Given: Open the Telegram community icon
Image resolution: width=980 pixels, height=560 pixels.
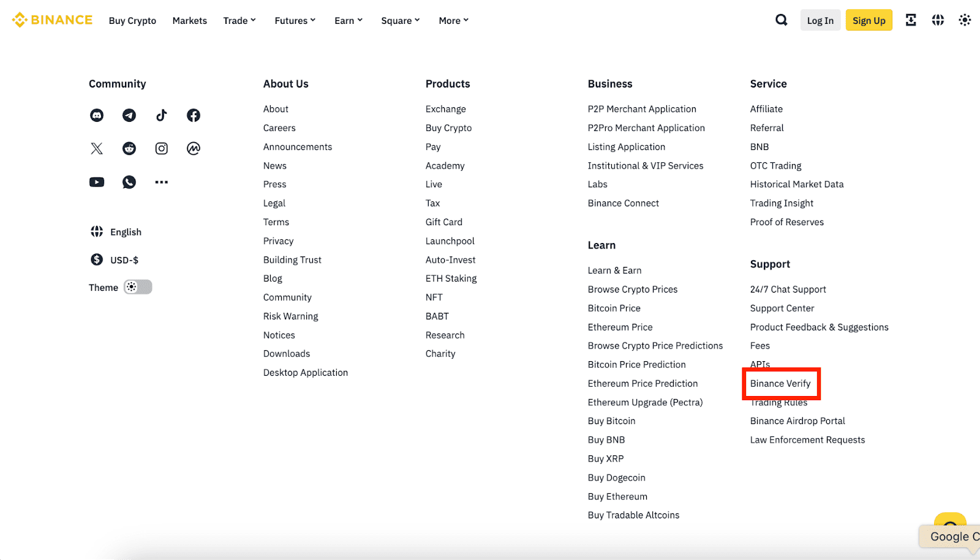Looking at the screenshot, I should click(129, 115).
